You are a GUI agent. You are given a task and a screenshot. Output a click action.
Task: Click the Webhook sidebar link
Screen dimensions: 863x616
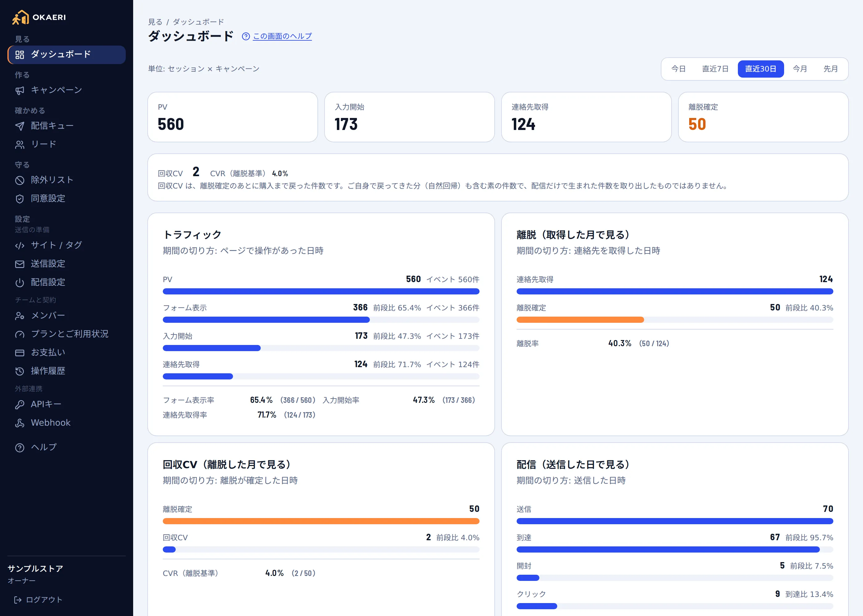pyautogui.click(x=66, y=423)
